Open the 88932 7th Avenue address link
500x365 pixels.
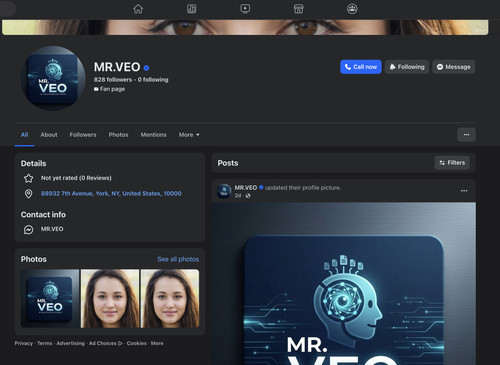(111, 193)
